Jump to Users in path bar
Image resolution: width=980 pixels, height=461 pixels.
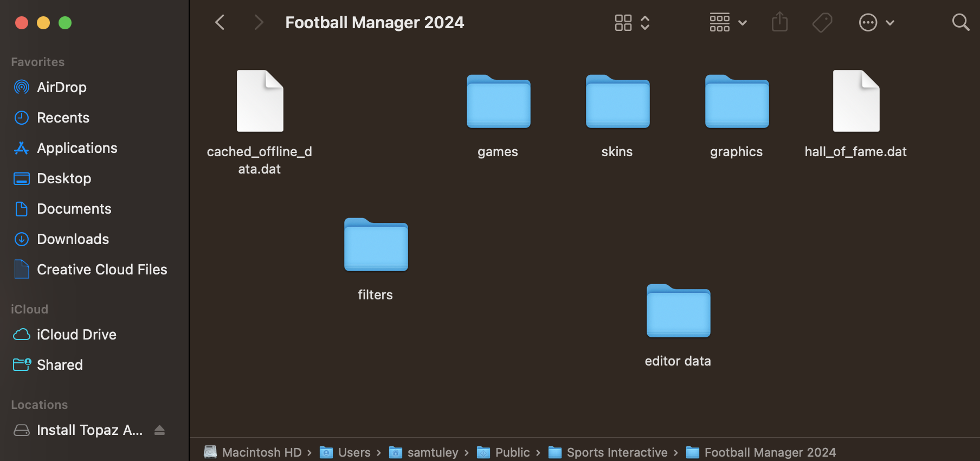click(x=345, y=452)
